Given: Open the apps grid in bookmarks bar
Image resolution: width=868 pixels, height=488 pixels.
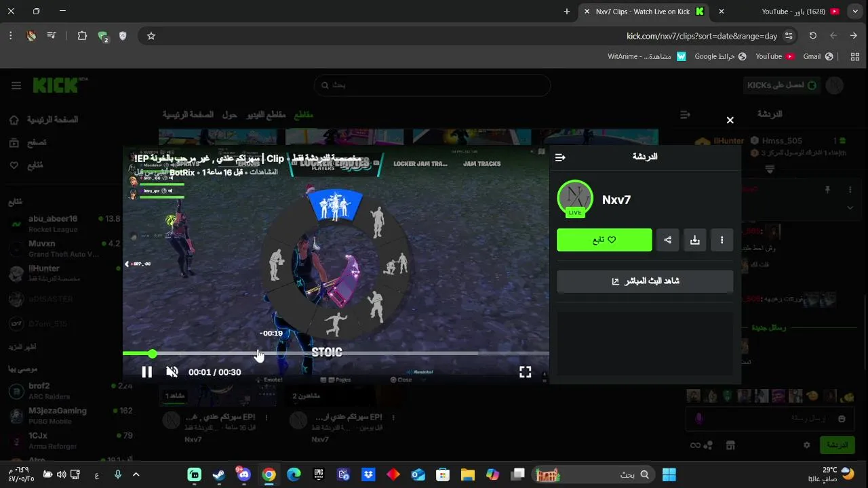Looking at the screenshot, I should pos(854,56).
